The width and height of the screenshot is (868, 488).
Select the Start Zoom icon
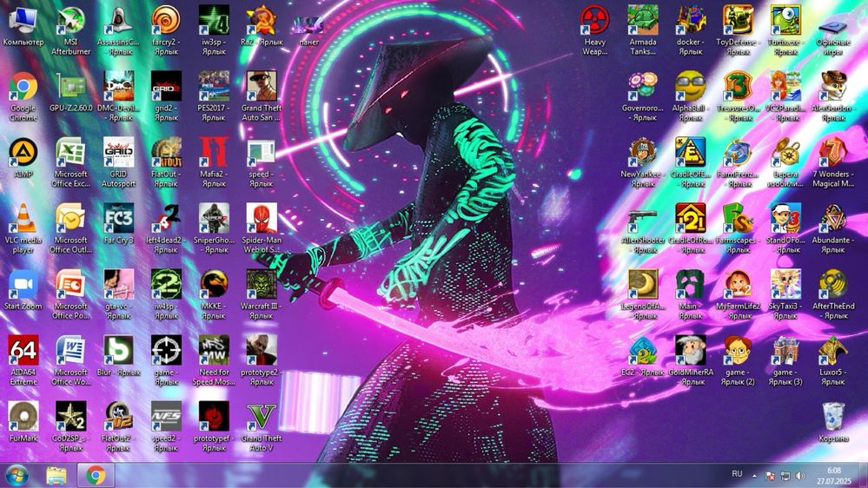[x=23, y=285]
